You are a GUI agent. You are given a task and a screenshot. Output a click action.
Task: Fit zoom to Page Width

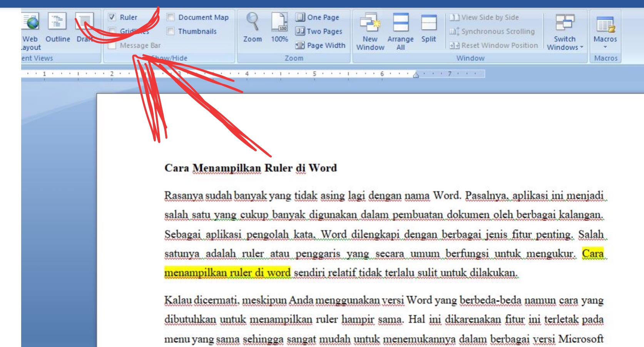[320, 45]
